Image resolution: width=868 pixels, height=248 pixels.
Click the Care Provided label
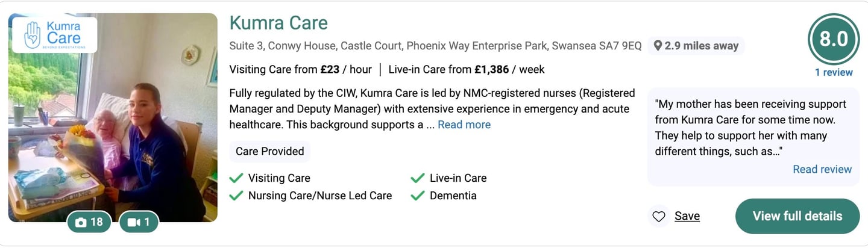269,151
